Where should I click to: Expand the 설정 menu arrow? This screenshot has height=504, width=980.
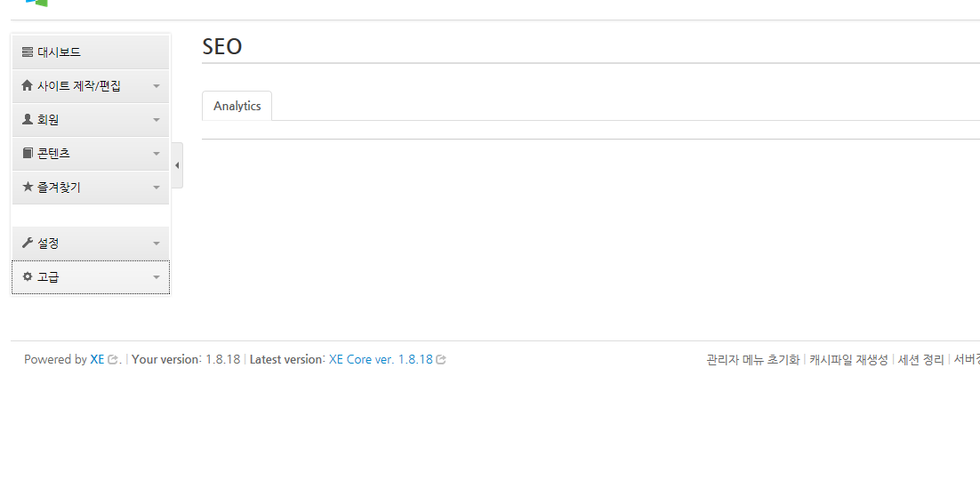click(x=157, y=244)
